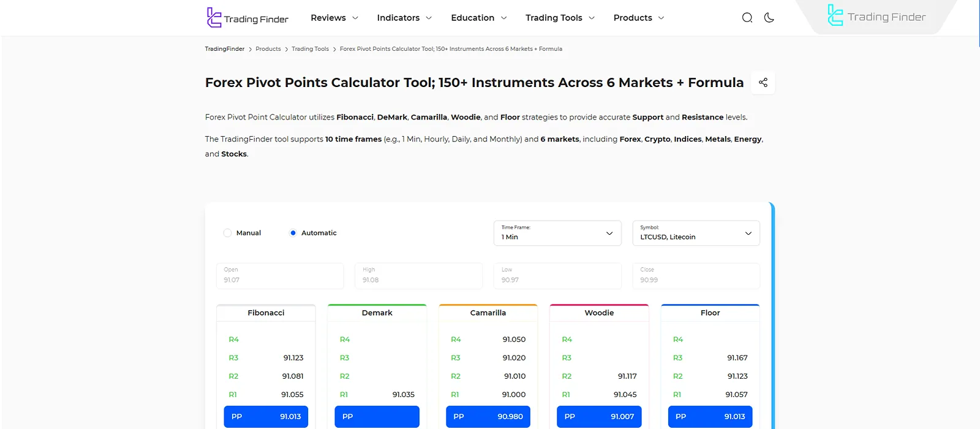Click Demark R1 value 91.035

(x=404, y=395)
